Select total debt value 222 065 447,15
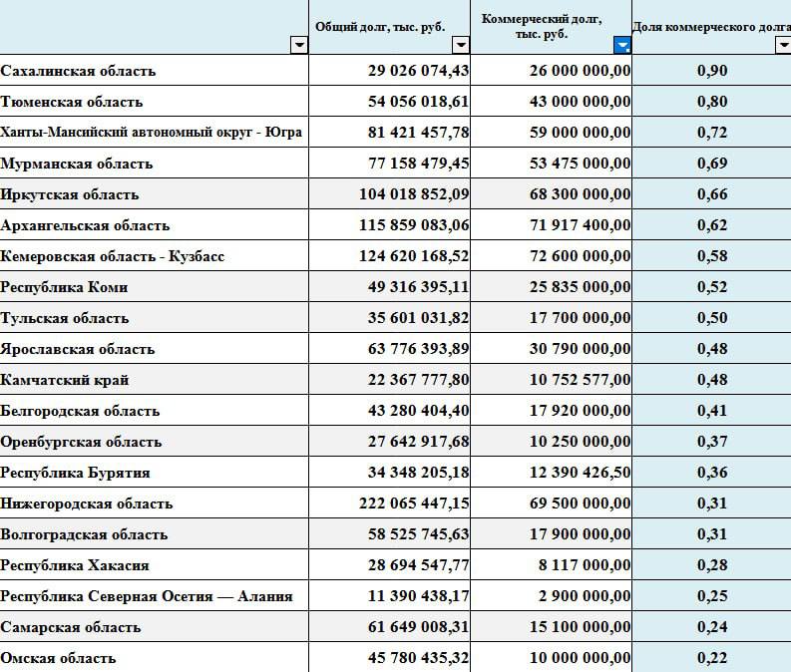 pos(389,504)
